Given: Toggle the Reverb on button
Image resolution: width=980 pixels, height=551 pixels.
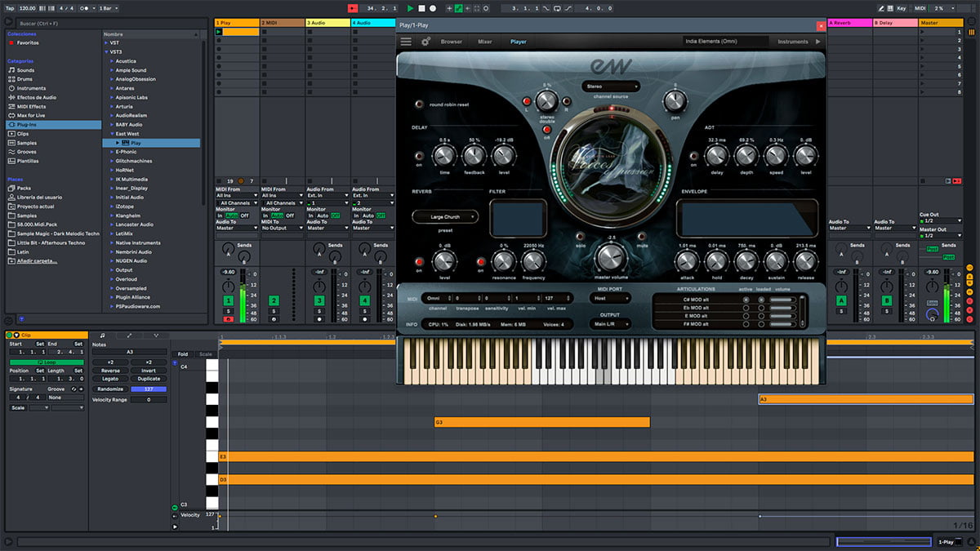Looking at the screenshot, I should click(x=420, y=261).
